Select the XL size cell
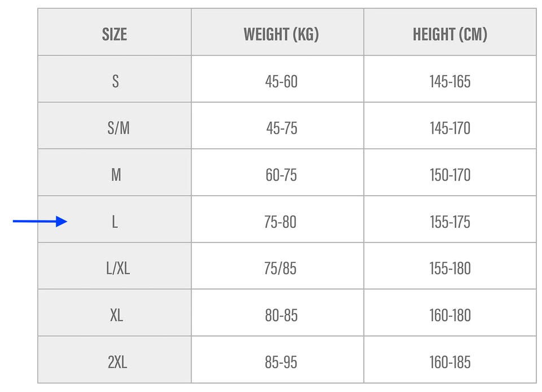Viewport: 542px width, 392px height. (x=116, y=315)
